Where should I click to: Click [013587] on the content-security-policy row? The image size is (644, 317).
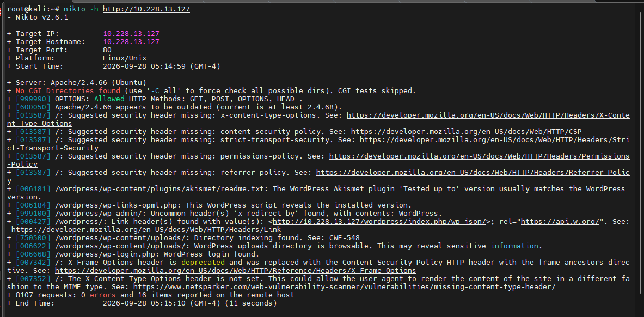pyautogui.click(x=33, y=132)
